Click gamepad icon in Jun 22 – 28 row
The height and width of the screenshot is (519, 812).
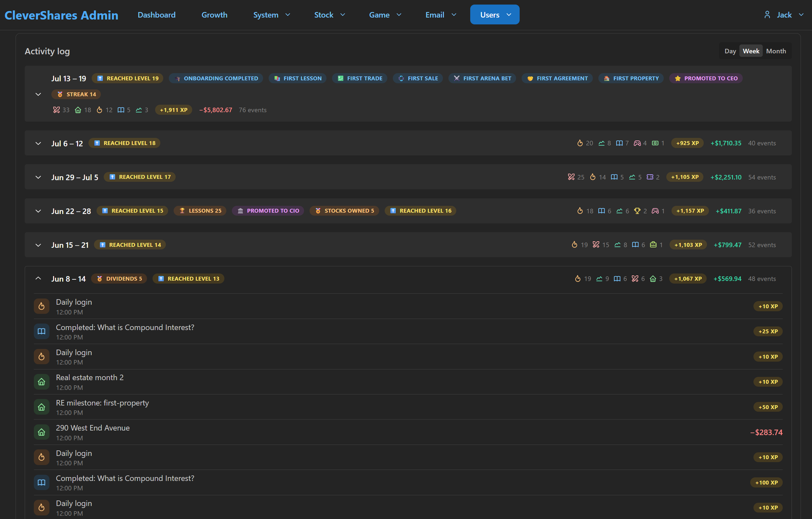(655, 211)
